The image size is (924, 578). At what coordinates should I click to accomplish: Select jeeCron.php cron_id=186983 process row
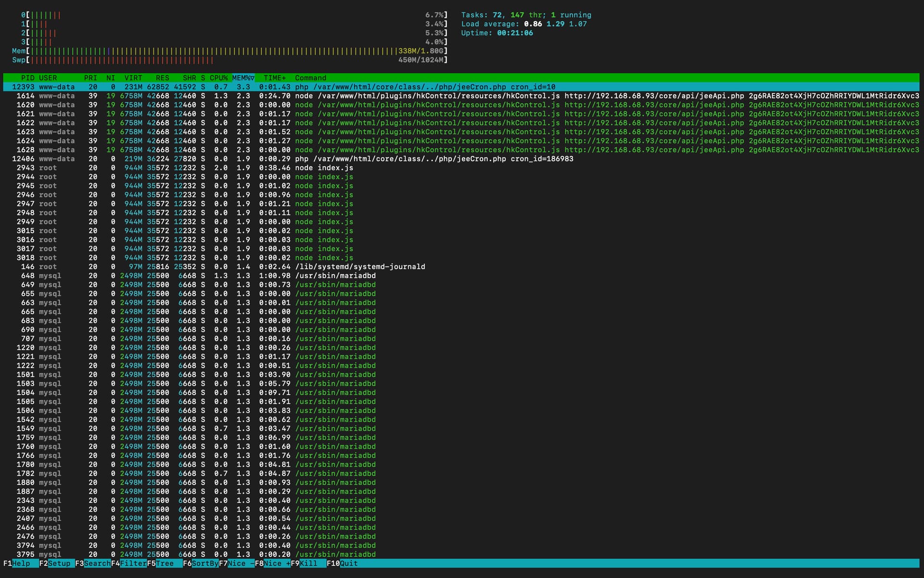[433, 159]
